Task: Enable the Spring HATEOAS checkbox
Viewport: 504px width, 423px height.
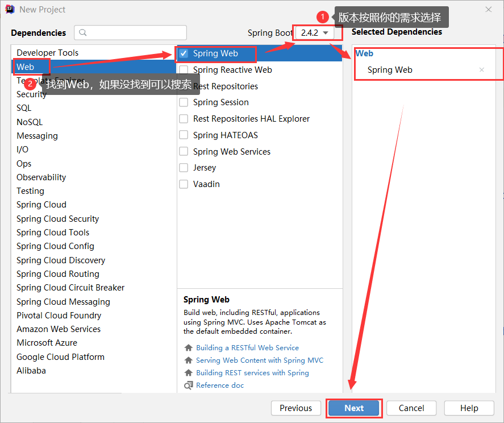Action: click(x=184, y=135)
